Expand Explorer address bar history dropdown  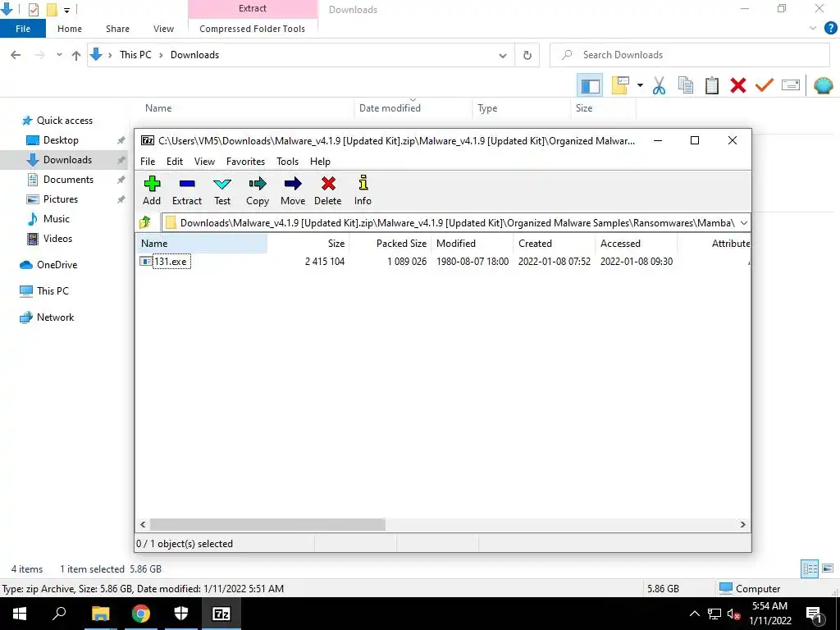[x=503, y=56]
